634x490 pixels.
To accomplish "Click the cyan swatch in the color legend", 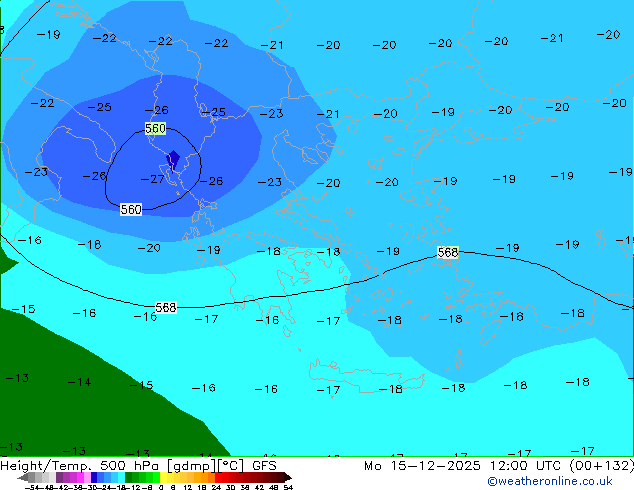I will pos(121,477).
